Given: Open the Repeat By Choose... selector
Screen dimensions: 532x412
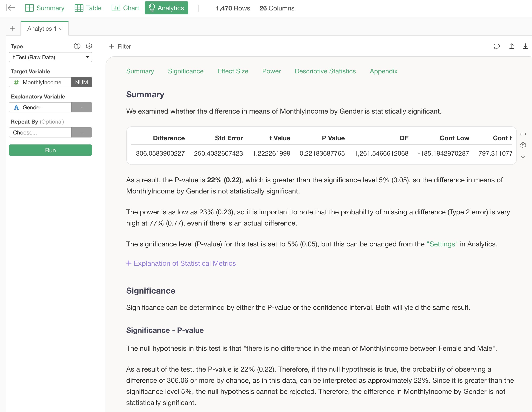Looking at the screenshot, I should [x=40, y=133].
